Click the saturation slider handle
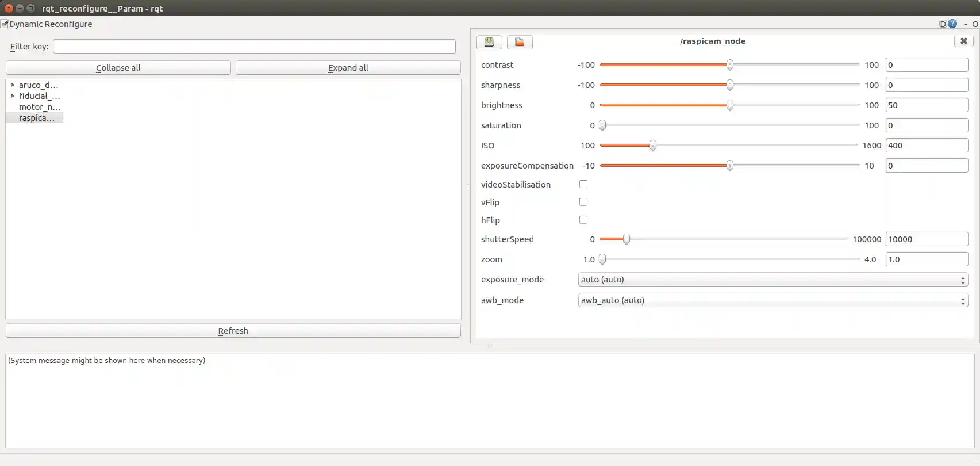Screen dimensions: 980x466 602,125
